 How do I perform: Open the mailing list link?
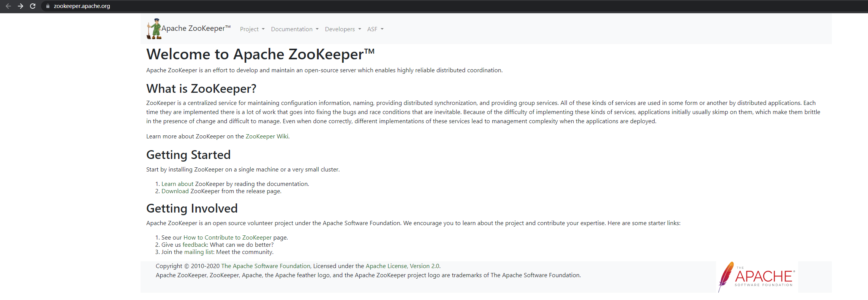(x=199, y=252)
